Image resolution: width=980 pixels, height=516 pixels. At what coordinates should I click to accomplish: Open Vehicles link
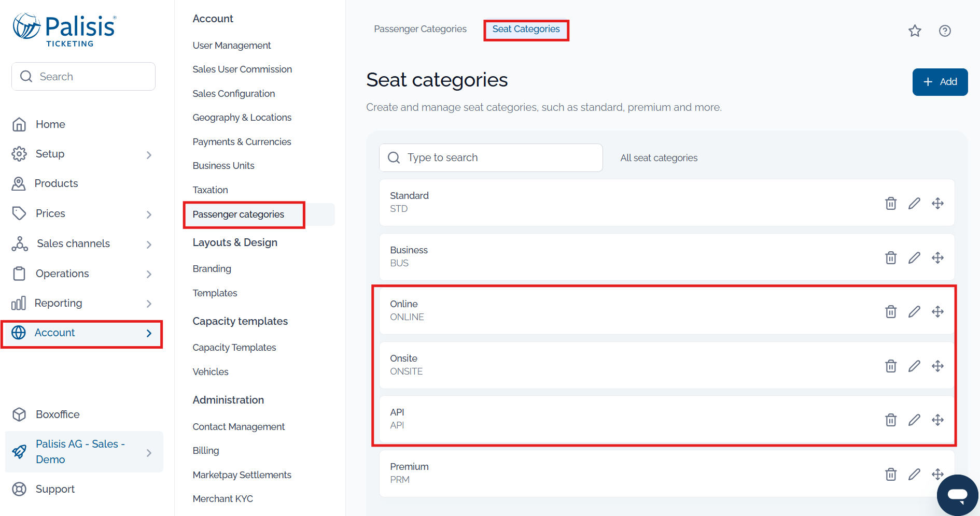coord(211,372)
